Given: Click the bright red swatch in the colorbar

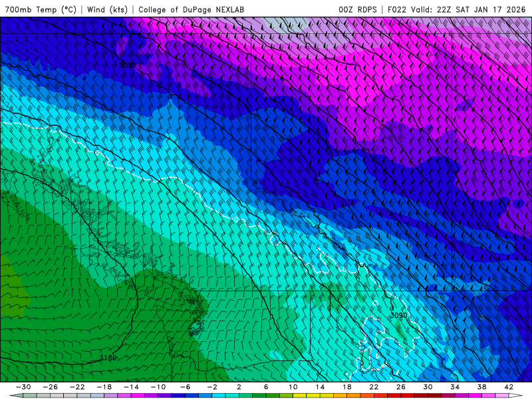Looking at the screenshot, I should tap(394, 396).
